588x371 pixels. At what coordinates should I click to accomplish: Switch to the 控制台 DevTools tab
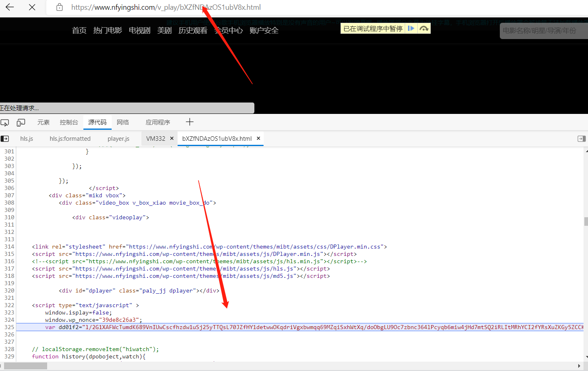click(69, 122)
